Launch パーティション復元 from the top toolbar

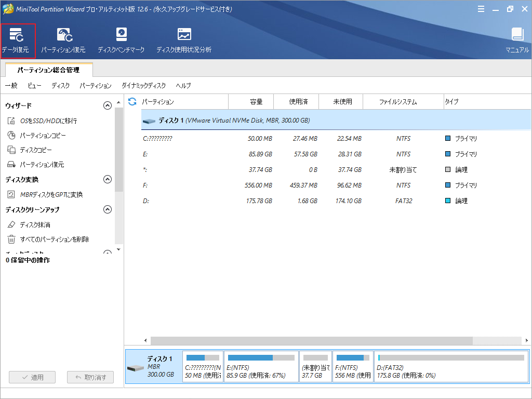[x=63, y=41]
